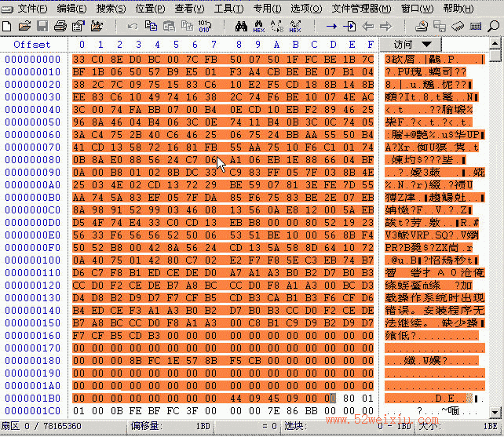Open file Properties icon
504x437 pixels.
(x=78, y=26)
